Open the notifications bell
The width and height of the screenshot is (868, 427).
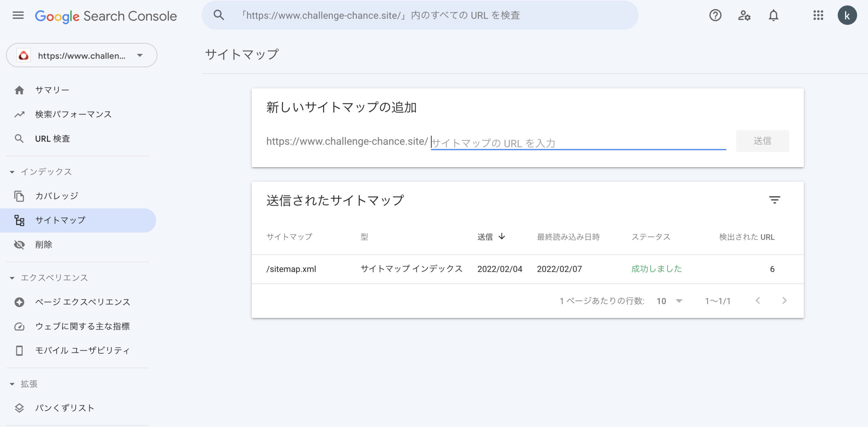click(x=773, y=15)
